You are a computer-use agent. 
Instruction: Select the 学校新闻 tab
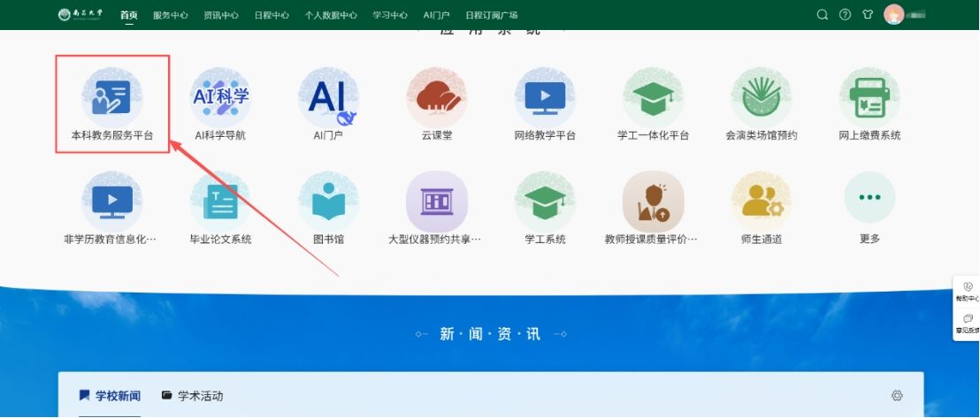pyautogui.click(x=110, y=396)
